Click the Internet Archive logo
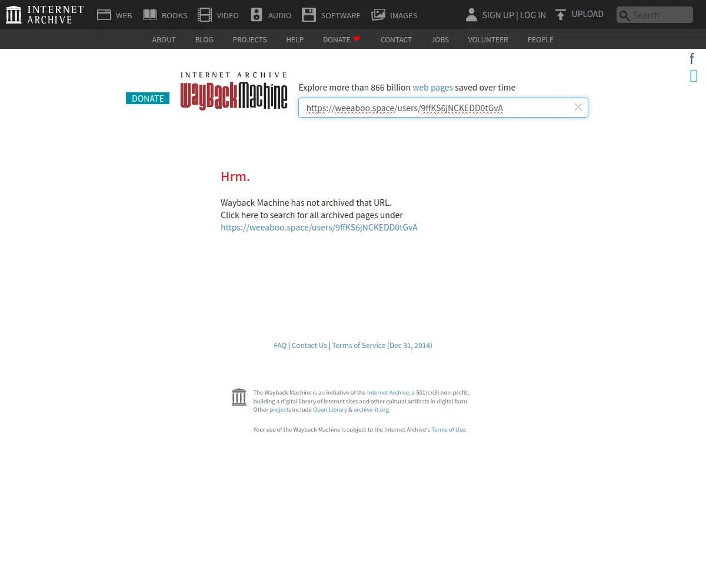 45,15
